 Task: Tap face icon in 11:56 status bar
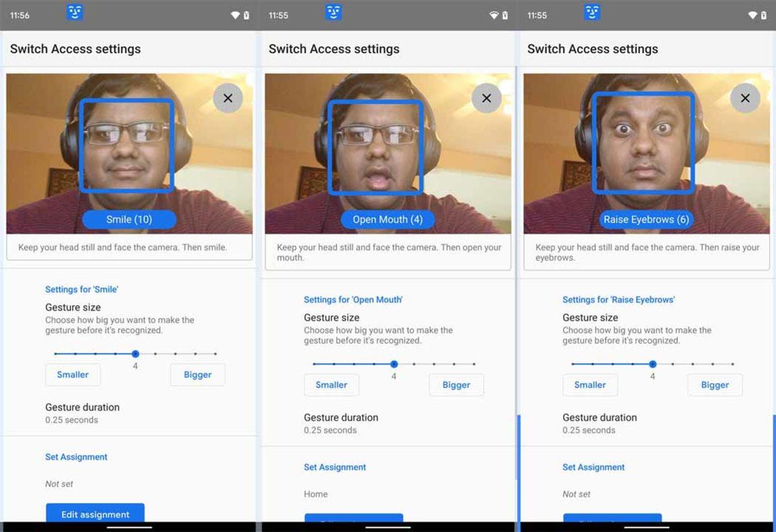coord(75,12)
